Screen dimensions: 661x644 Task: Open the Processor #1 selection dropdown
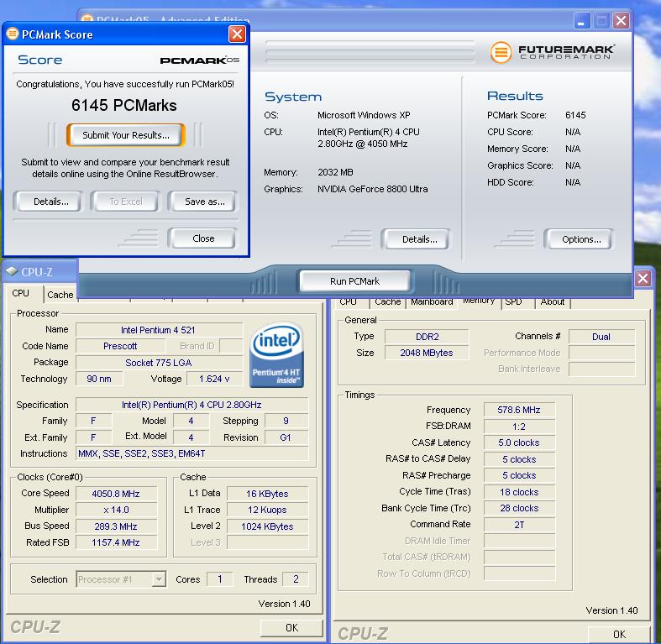click(121, 579)
